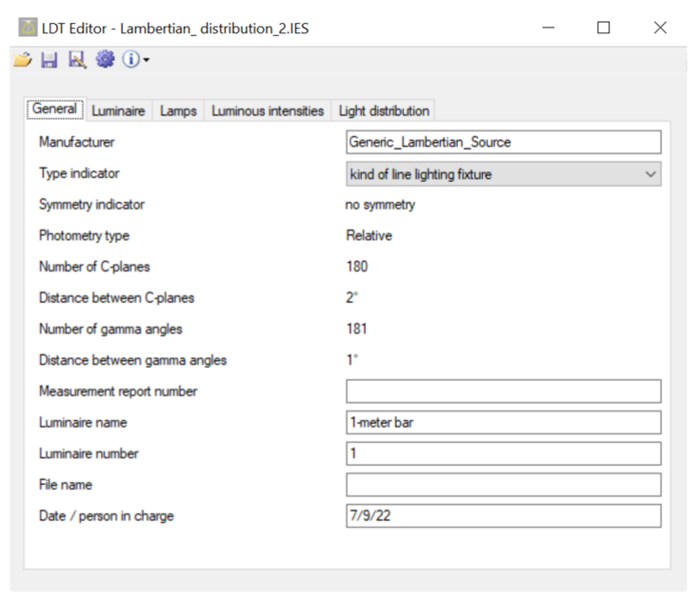Click the 'Relative' photometry type value
The image size is (700, 603).
coord(370,235)
